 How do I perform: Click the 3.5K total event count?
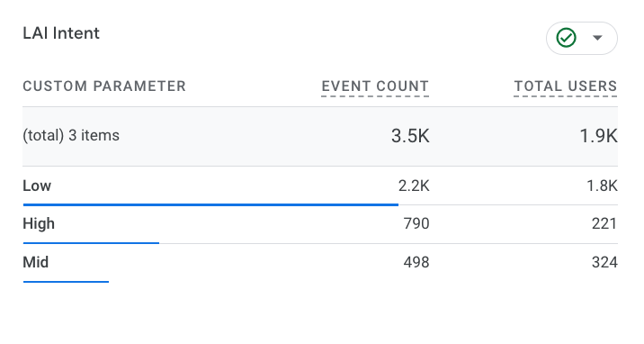[410, 136]
